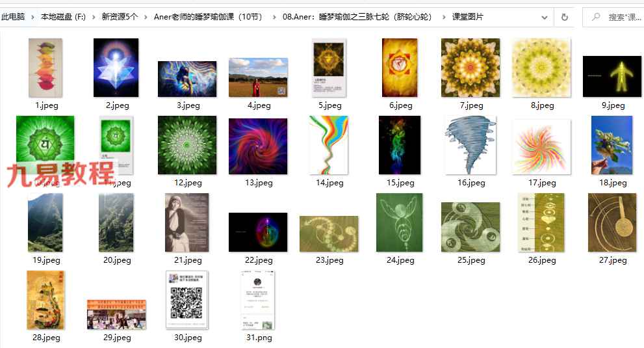This screenshot has width=644, height=348.
Task: Focus the folder search box
Action: tap(613, 17)
